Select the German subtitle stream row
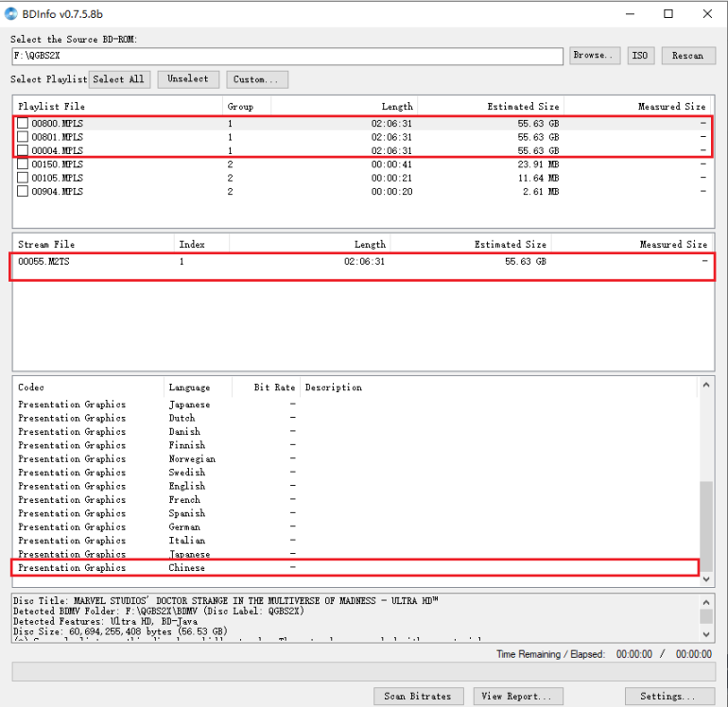The image size is (728, 707). point(355,526)
